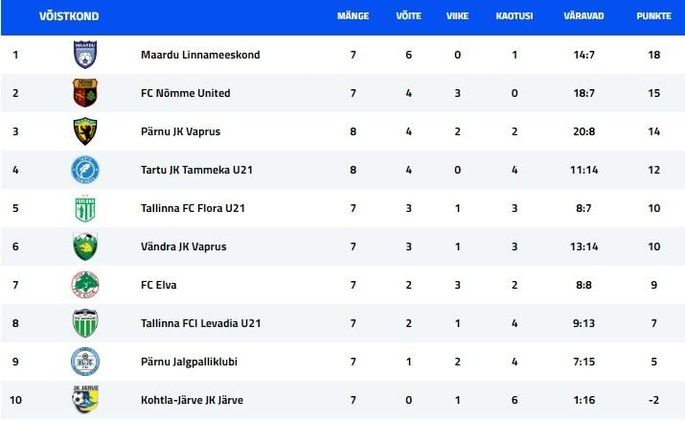Click the Tallinna FC Flora U21 crest
Screen dimensions: 685x422
[x=85, y=208]
